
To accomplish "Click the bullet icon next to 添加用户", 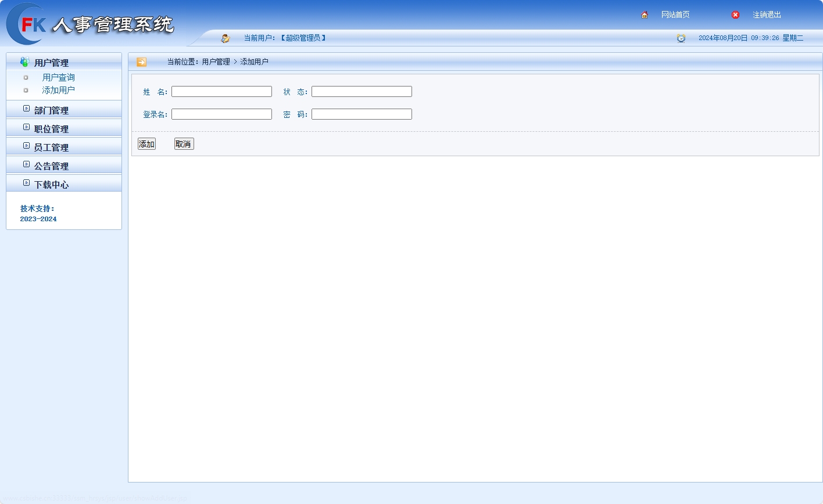I will (x=26, y=90).
